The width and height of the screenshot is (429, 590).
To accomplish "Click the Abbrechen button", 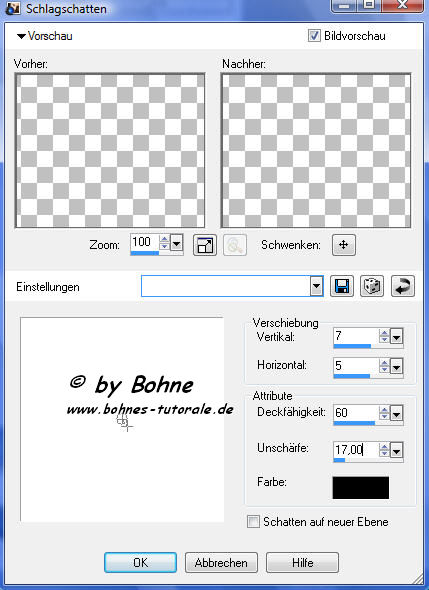I will click(x=221, y=563).
